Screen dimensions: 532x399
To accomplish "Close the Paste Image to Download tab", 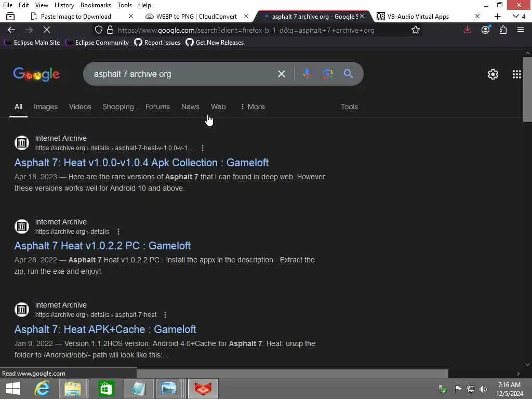I will coord(130,16).
